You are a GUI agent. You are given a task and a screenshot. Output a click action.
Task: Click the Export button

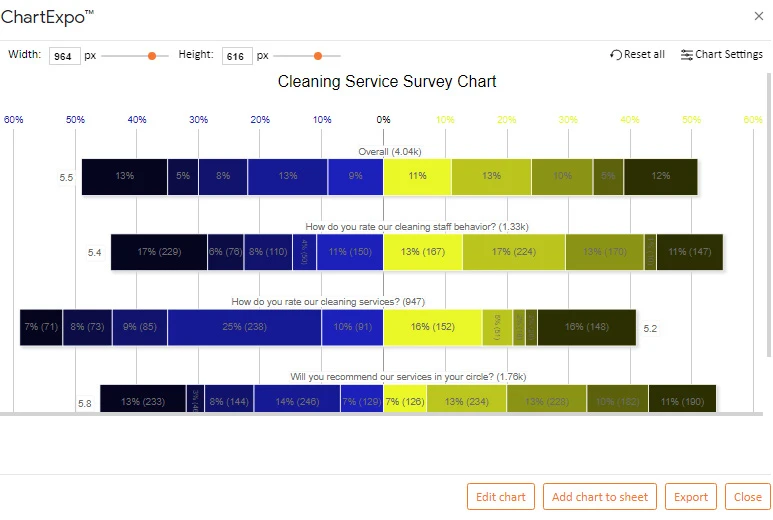tap(691, 496)
